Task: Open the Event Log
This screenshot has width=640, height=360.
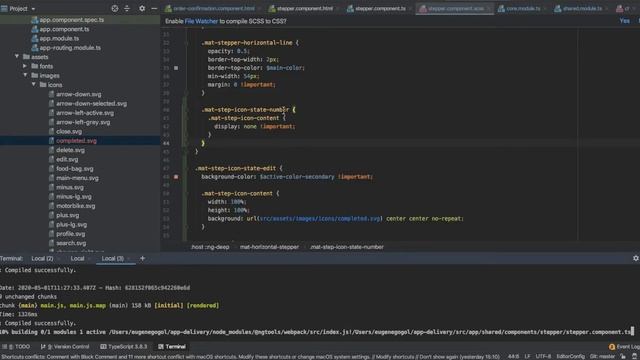Action: coord(624,347)
